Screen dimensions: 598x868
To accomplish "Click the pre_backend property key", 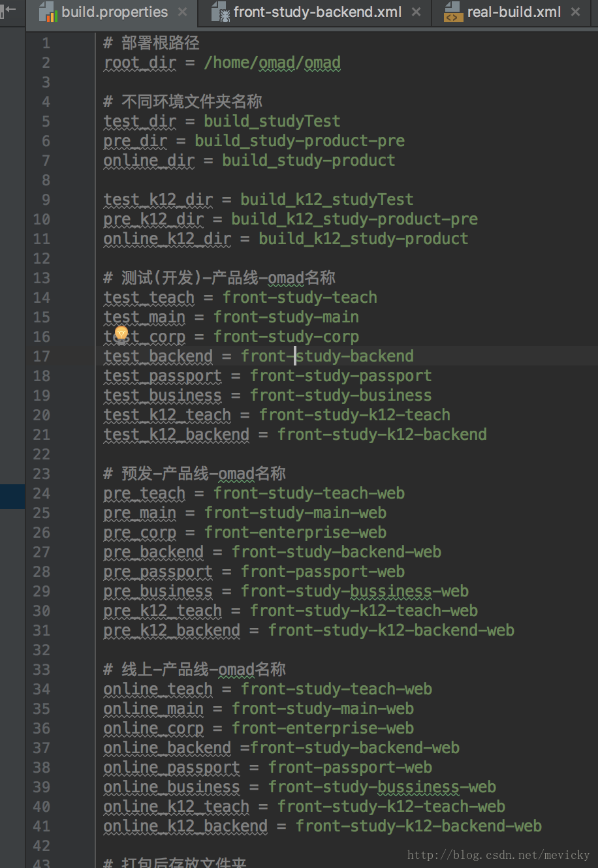I will pyautogui.click(x=153, y=552).
